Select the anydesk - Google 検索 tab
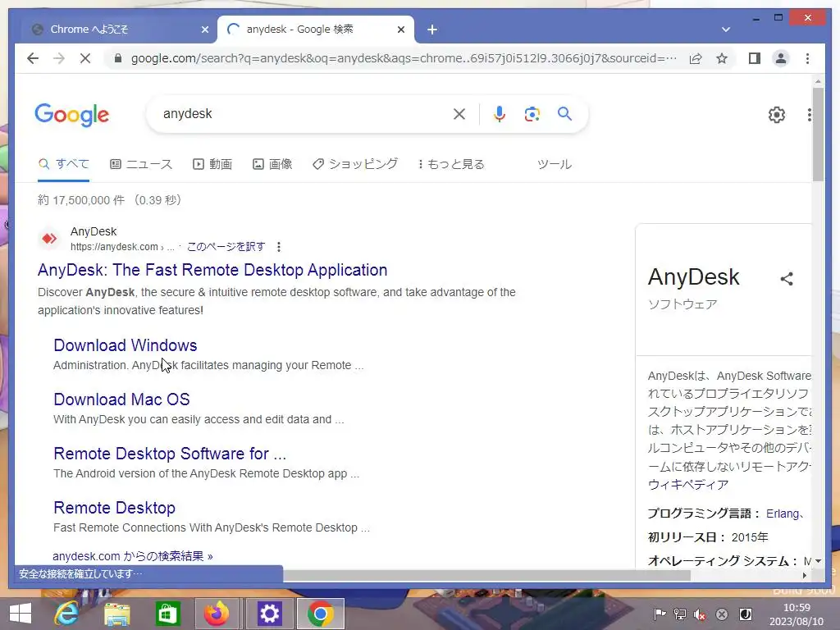The height and width of the screenshot is (630, 840). 316,30
